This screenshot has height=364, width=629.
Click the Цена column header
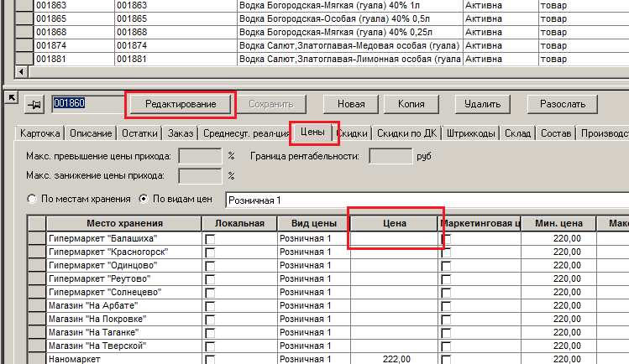(395, 223)
